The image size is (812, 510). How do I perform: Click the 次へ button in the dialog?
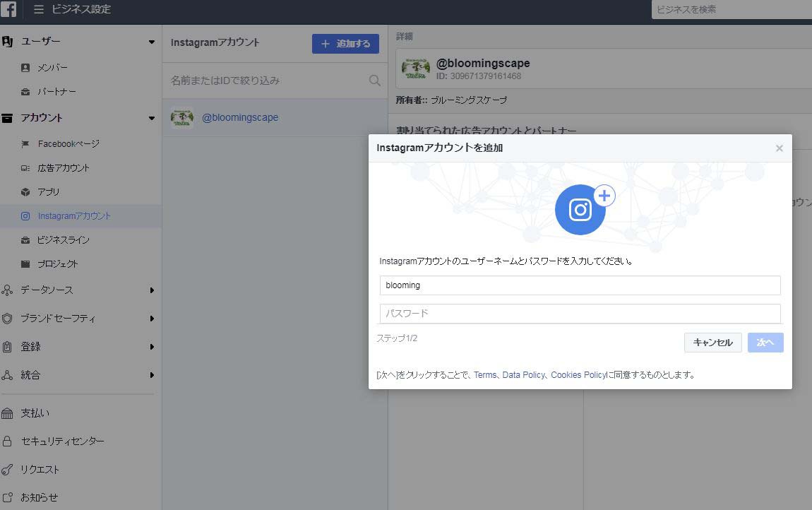(x=765, y=343)
